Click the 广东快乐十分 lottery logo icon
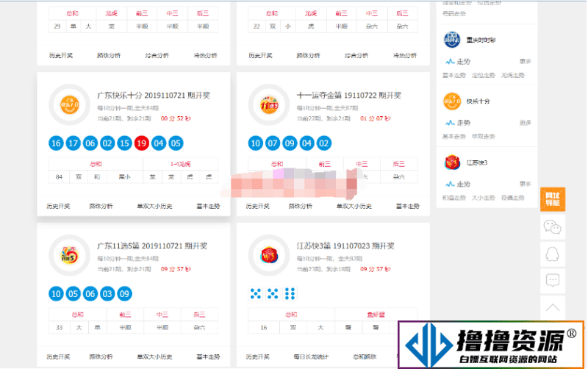The width and height of the screenshot is (588, 369). [x=70, y=104]
